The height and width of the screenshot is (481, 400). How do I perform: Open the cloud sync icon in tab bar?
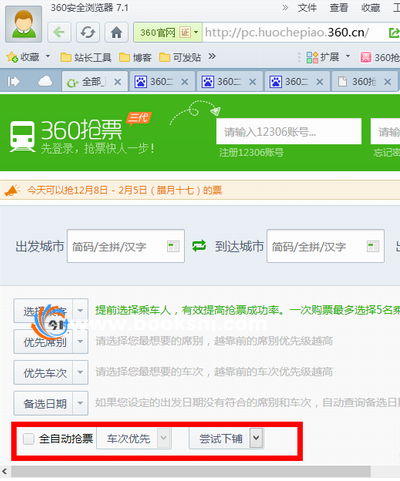(x=45, y=81)
